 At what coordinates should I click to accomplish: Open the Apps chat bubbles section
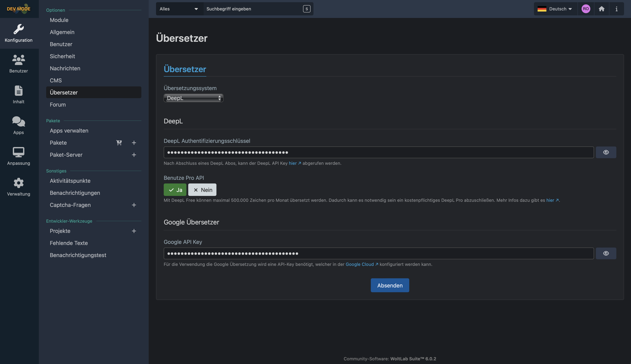pyautogui.click(x=19, y=125)
